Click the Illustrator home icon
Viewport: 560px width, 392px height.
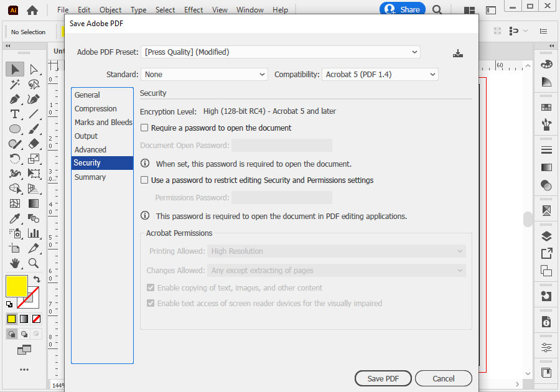coord(32,11)
